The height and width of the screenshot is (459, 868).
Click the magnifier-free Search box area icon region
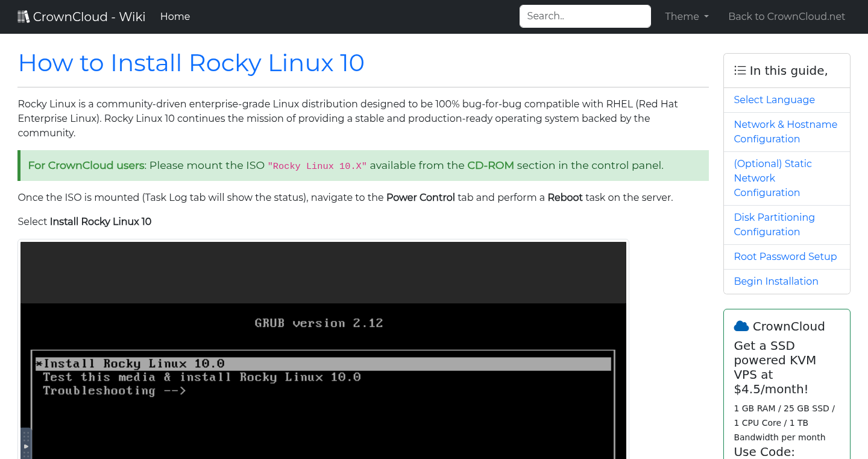coord(585,16)
